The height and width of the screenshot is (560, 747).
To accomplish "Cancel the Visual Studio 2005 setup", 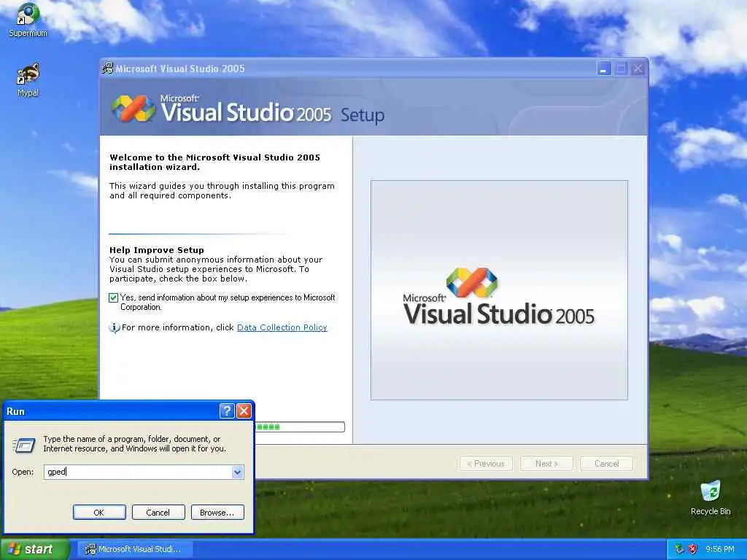I will tap(606, 463).
